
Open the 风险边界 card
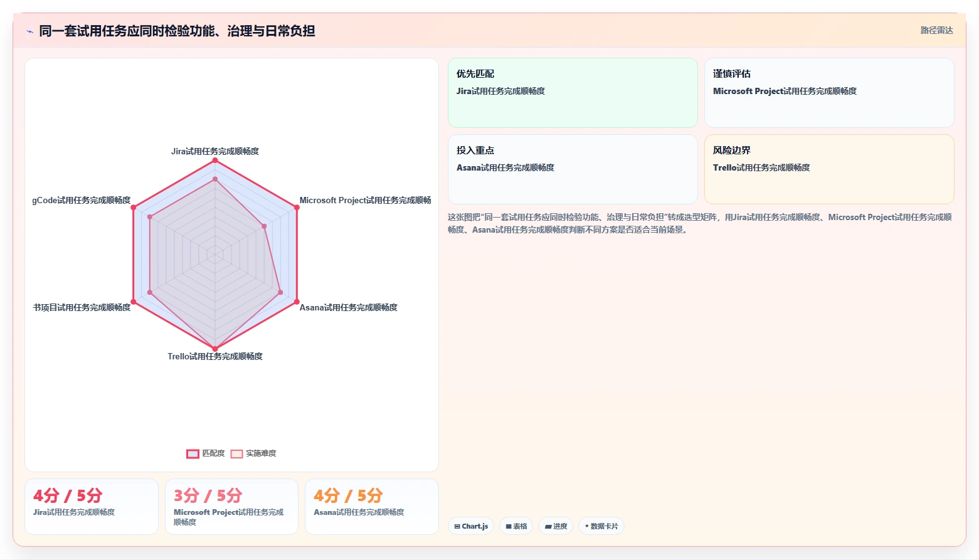click(x=829, y=169)
